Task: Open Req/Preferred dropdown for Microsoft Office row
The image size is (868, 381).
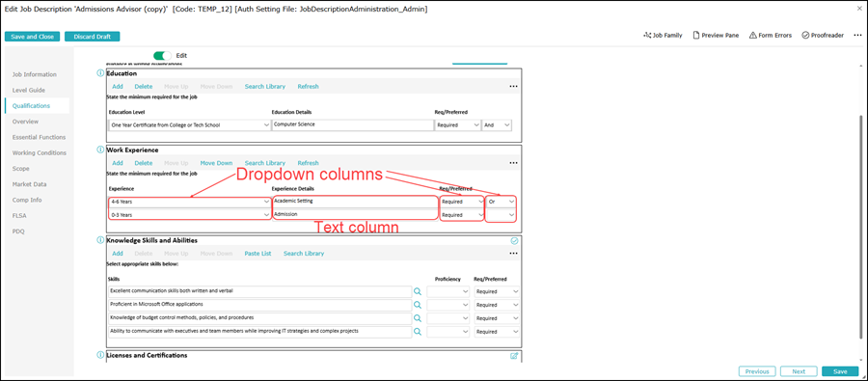Action: coord(497,305)
